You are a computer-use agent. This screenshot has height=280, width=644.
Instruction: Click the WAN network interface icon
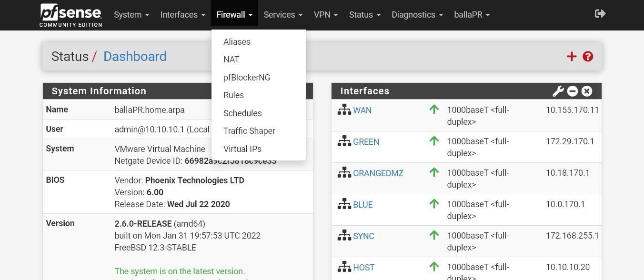[344, 109]
